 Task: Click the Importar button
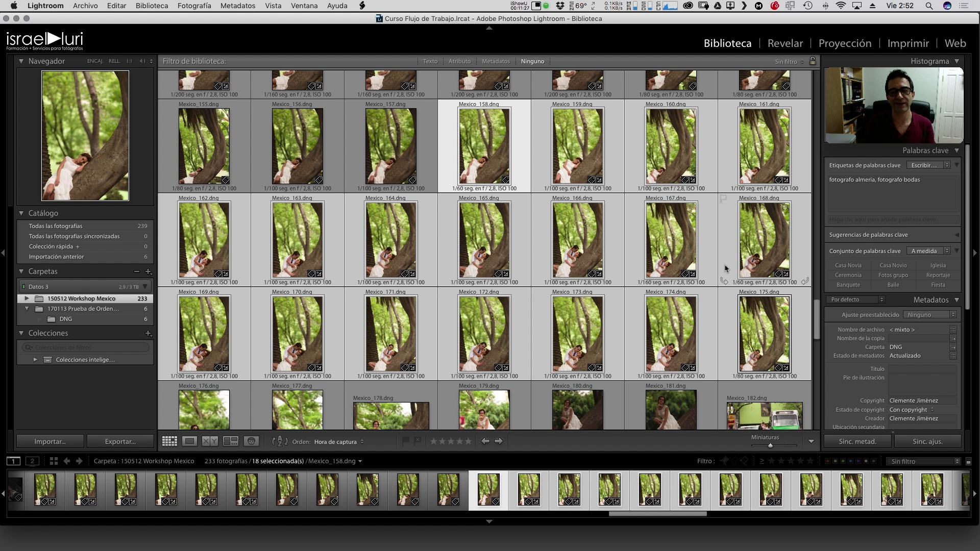50,441
